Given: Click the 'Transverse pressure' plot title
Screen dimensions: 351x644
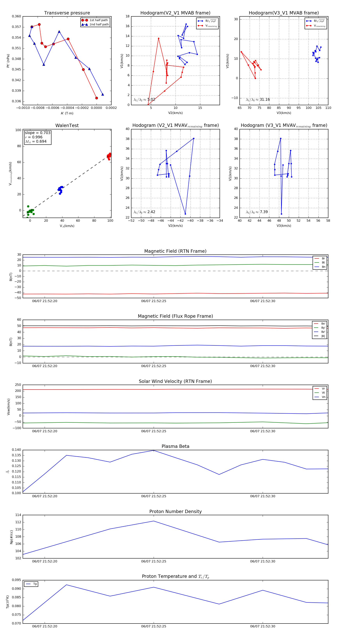Looking at the screenshot, I should tap(67, 13).
